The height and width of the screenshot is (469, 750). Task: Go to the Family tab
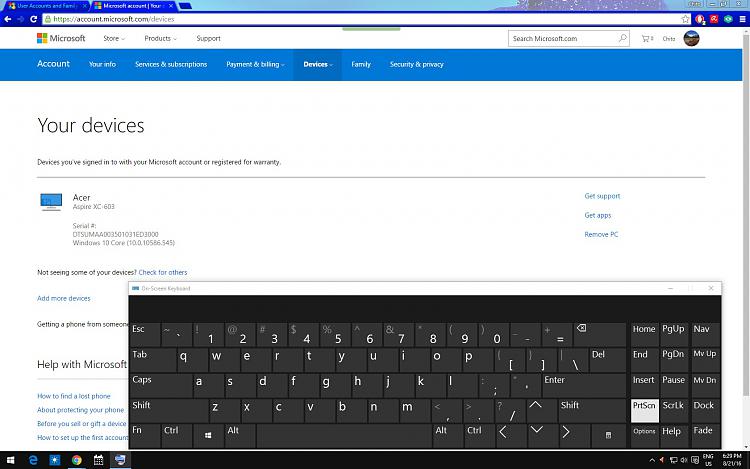[361, 64]
